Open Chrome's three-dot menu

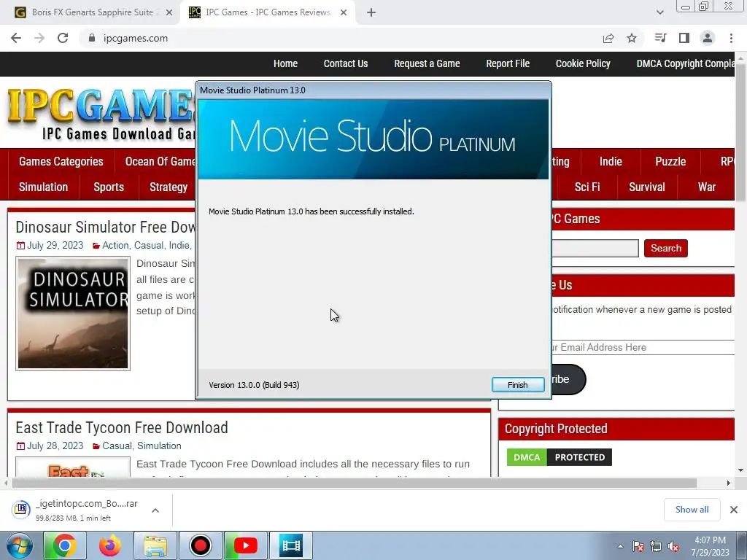(x=731, y=38)
